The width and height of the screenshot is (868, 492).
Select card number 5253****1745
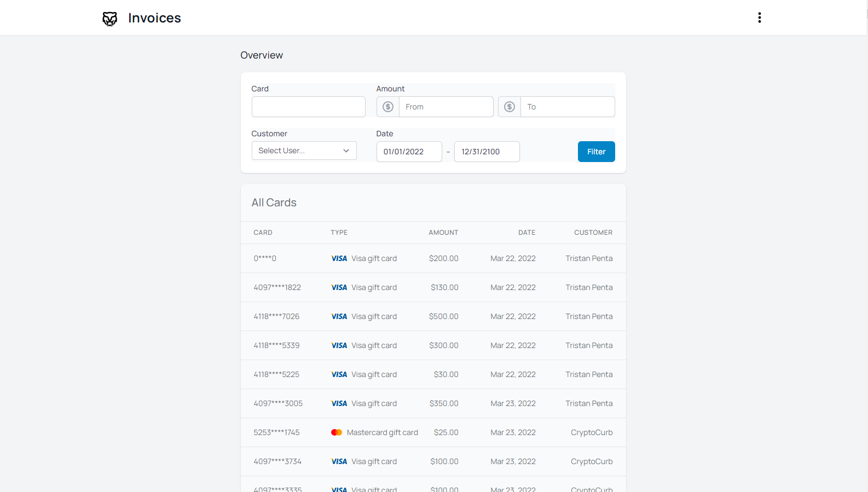pos(276,432)
